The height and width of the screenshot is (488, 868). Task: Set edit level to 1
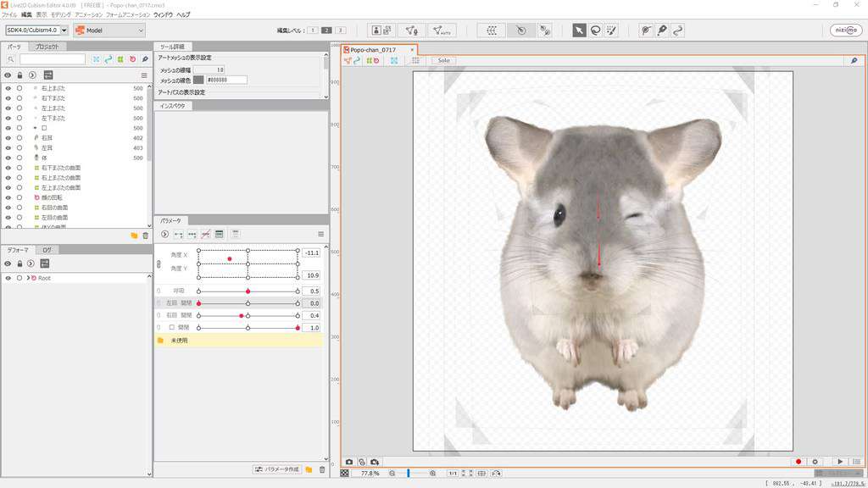click(313, 30)
